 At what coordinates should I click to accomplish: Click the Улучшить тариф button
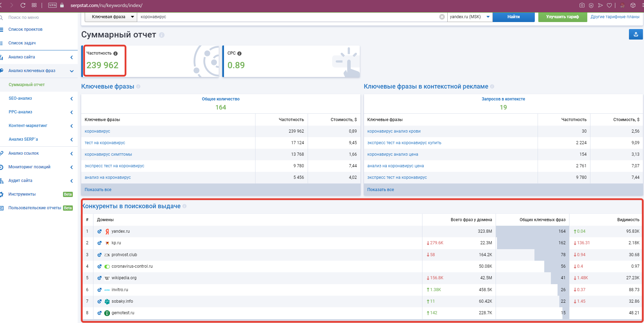pyautogui.click(x=562, y=17)
